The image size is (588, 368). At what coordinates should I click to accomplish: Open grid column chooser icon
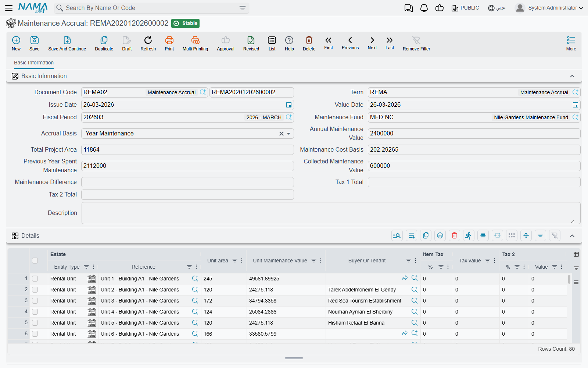coord(576,254)
